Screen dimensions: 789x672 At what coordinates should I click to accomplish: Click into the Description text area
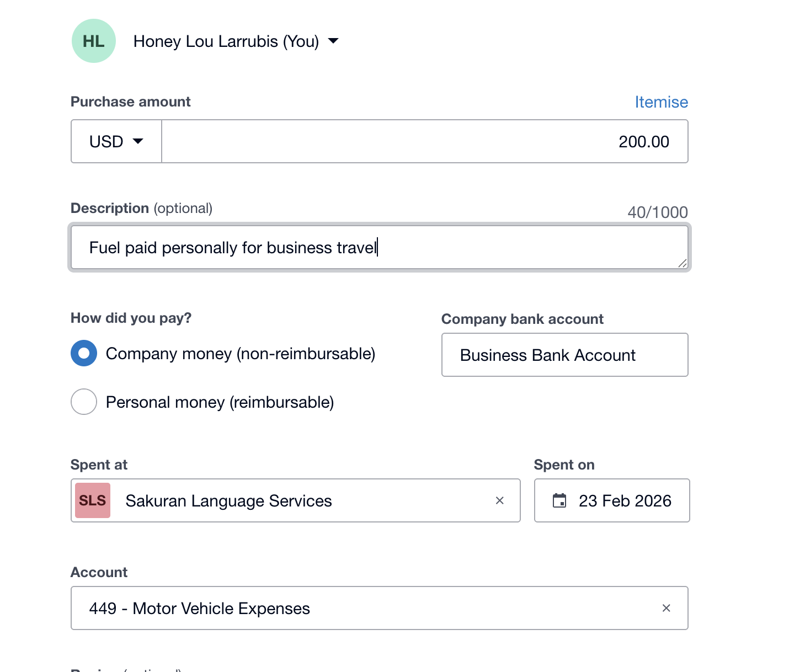pos(380,247)
